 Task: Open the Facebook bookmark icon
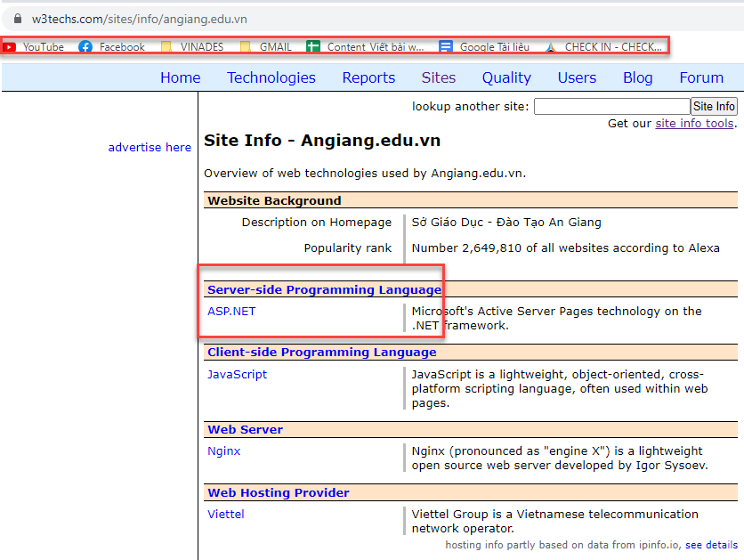(x=85, y=47)
